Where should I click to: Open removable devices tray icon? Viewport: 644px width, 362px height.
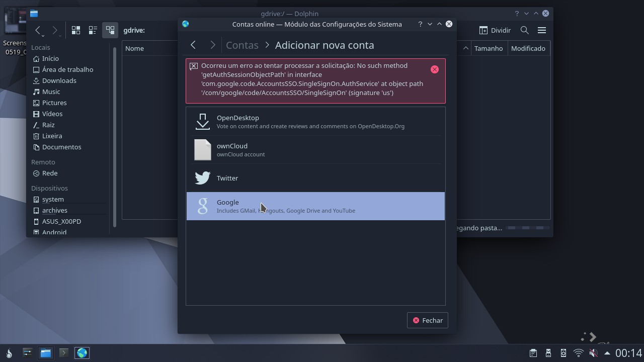(548, 353)
